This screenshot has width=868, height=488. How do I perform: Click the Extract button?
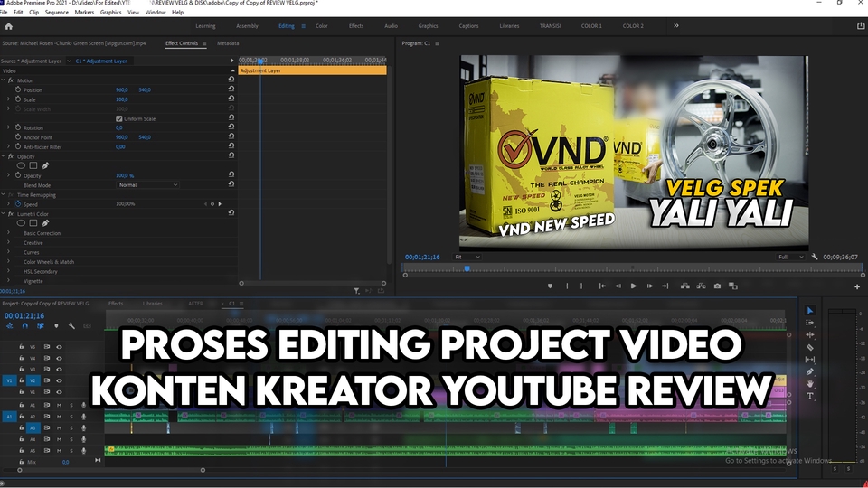click(x=702, y=286)
